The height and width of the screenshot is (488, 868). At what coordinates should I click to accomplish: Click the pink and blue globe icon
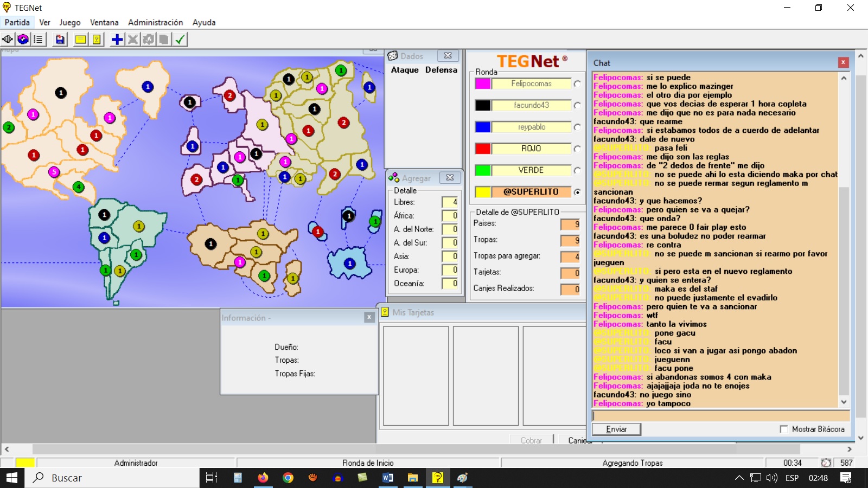[x=23, y=39]
